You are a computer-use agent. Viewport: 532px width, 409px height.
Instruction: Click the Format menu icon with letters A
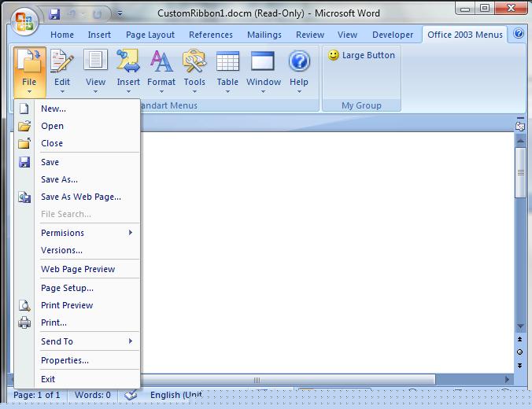(161, 61)
